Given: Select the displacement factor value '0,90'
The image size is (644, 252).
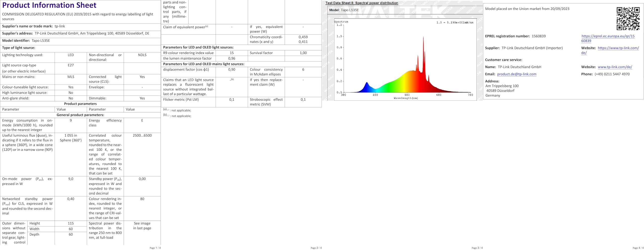Looking at the screenshot, I should coord(232,69).
